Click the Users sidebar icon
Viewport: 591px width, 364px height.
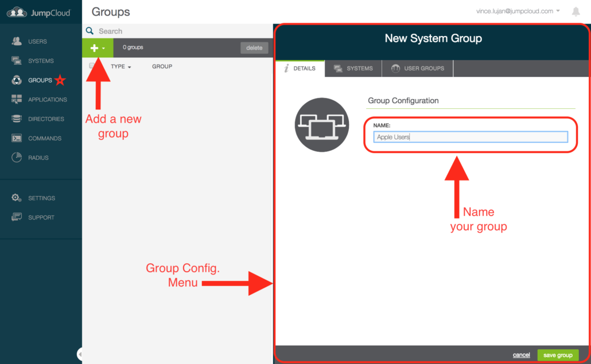[x=17, y=41]
